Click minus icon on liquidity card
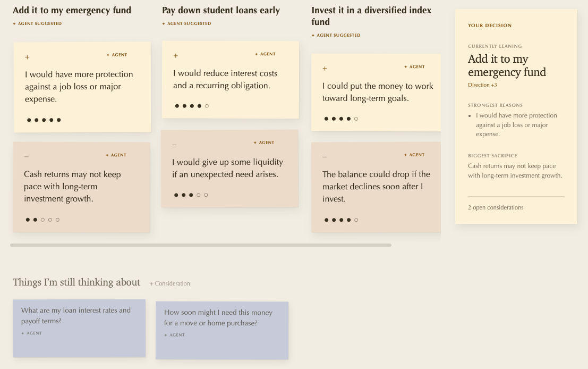 click(174, 145)
